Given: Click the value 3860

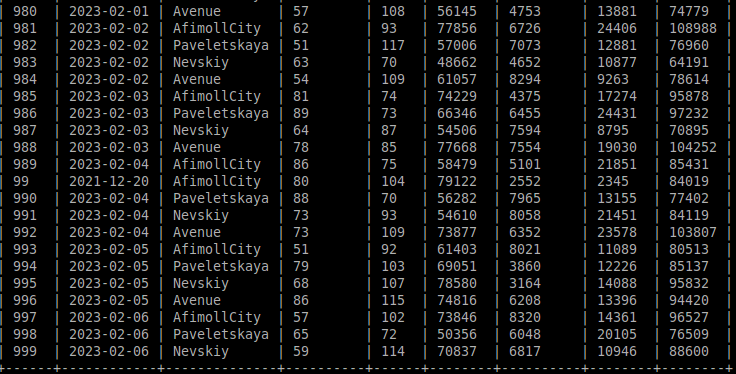Looking at the screenshot, I should click(525, 266).
